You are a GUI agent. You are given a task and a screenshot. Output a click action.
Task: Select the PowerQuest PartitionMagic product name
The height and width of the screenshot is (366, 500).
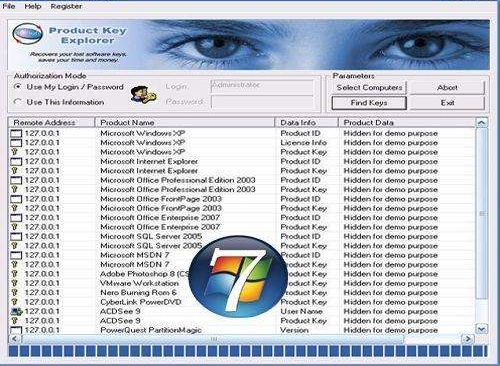[151, 330]
